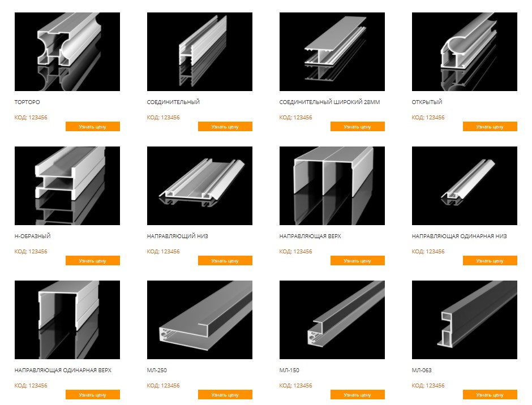Select the МЛ-150 product picture
This screenshot has height=405, width=532.
click(332, 320)
